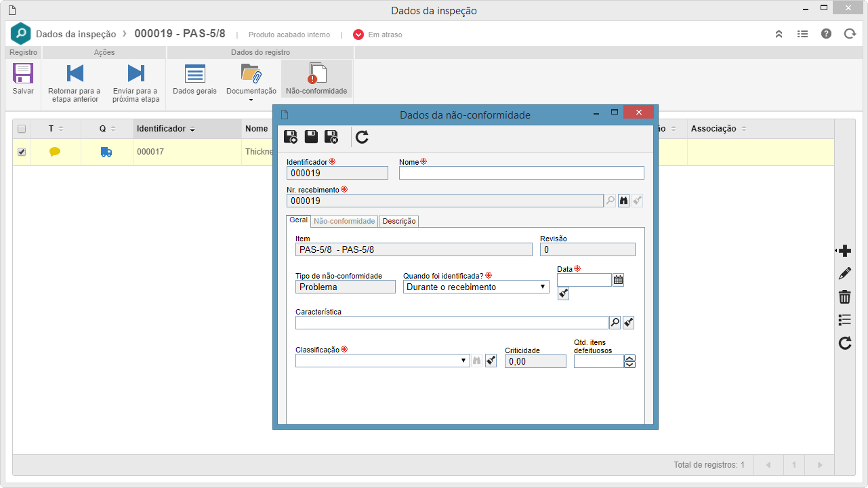
Task: Click the list options icon in header
Action: (x=802, y=34)
